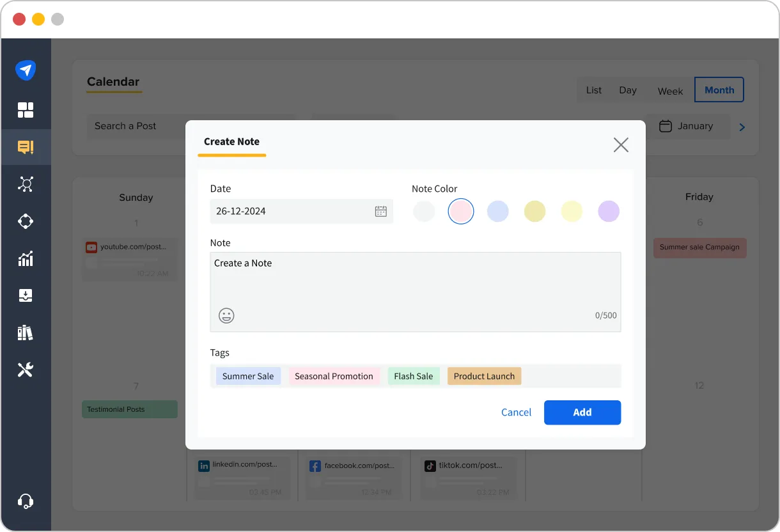Close the Create Note dialog
780x532 pixels.
pos(621,145)
